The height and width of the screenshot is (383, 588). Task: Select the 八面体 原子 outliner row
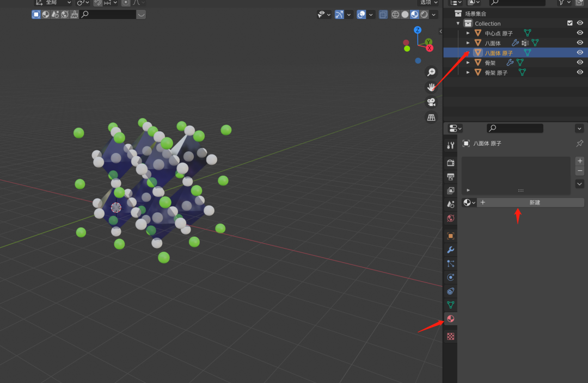pos(515,52)
